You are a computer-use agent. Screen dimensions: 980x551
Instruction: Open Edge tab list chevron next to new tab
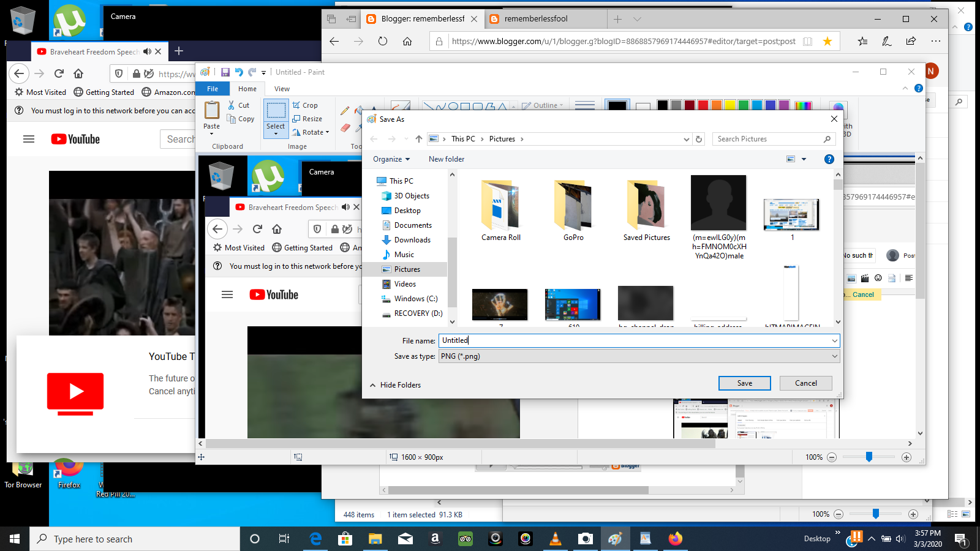(637, 19)
